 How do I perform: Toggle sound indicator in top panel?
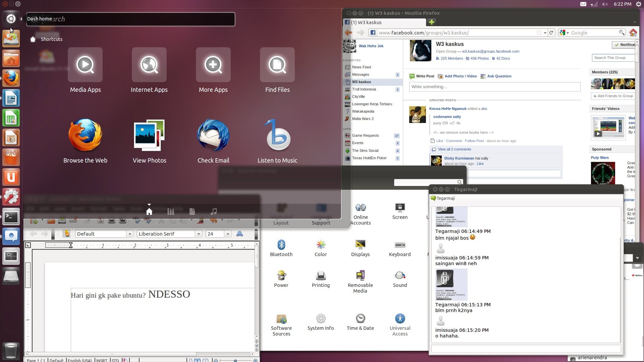pyautogui.click(x=605, y=4)
